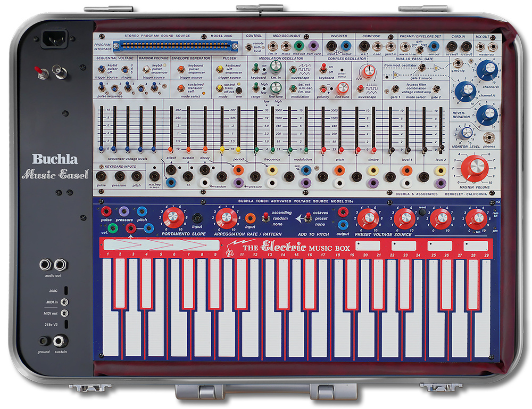Click the 218e red pulse jack
Screen dimensions: 532x409
106,211
